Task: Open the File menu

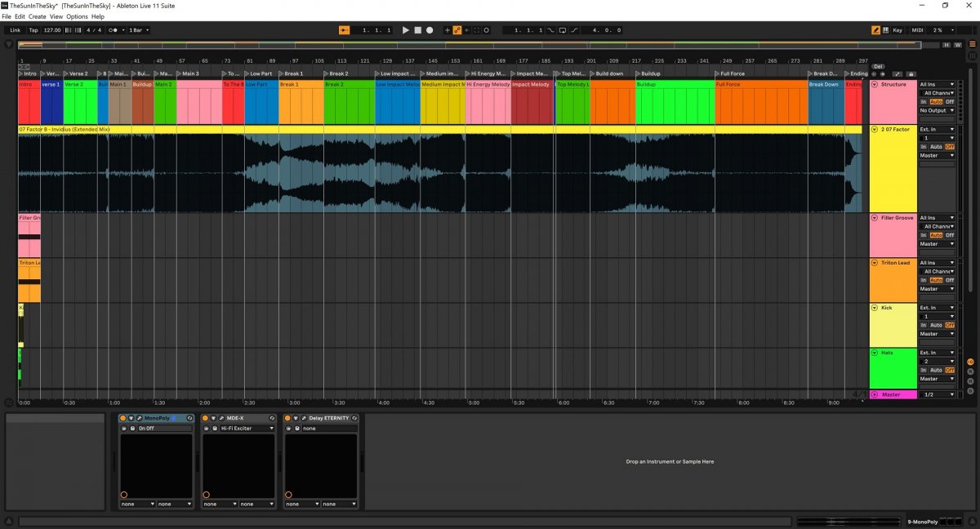Action: 7,16
